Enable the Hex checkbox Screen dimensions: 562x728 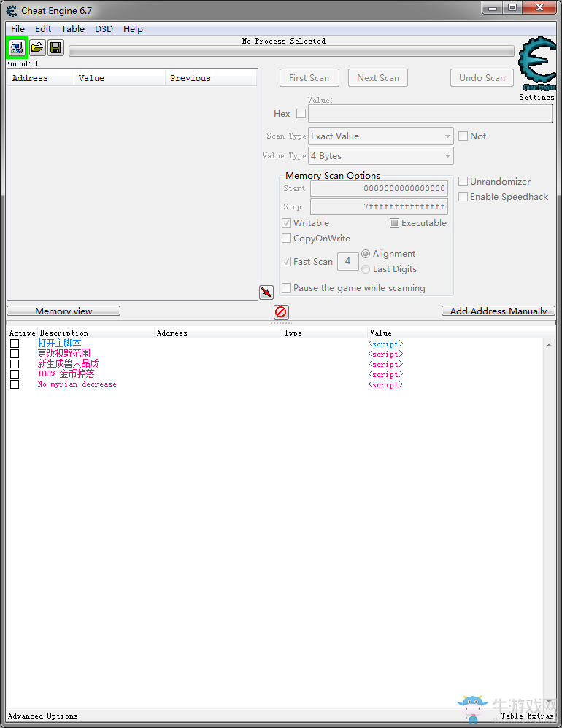pos(301,113)
